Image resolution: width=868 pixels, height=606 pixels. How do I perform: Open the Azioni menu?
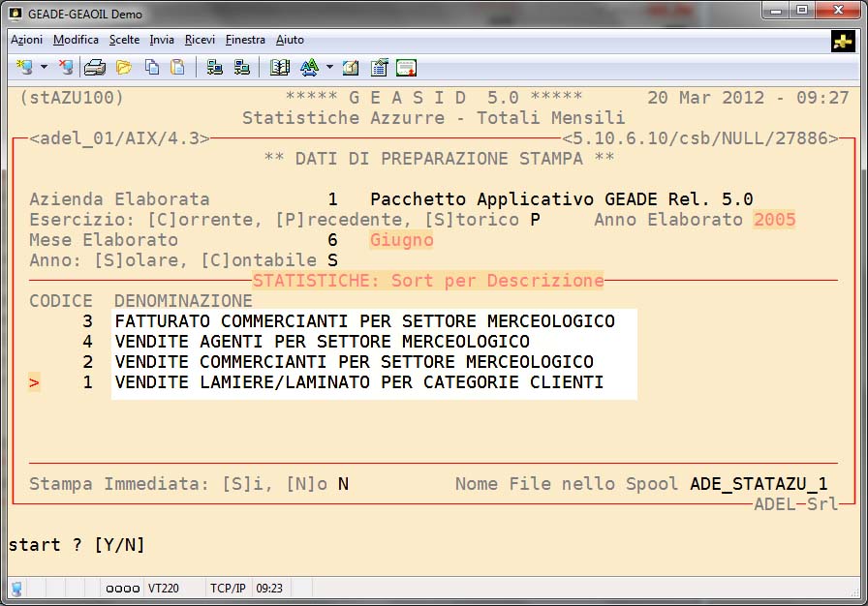tap(26, 40)
